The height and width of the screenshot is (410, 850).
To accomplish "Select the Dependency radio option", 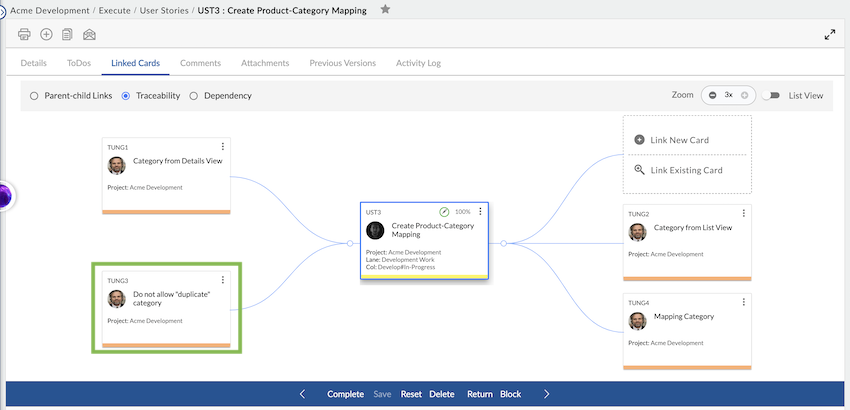I will (193, 96).
